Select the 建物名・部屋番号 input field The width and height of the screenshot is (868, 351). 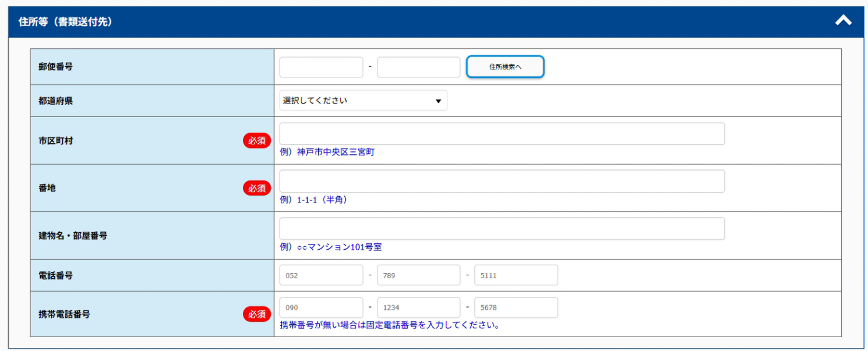click(x=502, y=229)
